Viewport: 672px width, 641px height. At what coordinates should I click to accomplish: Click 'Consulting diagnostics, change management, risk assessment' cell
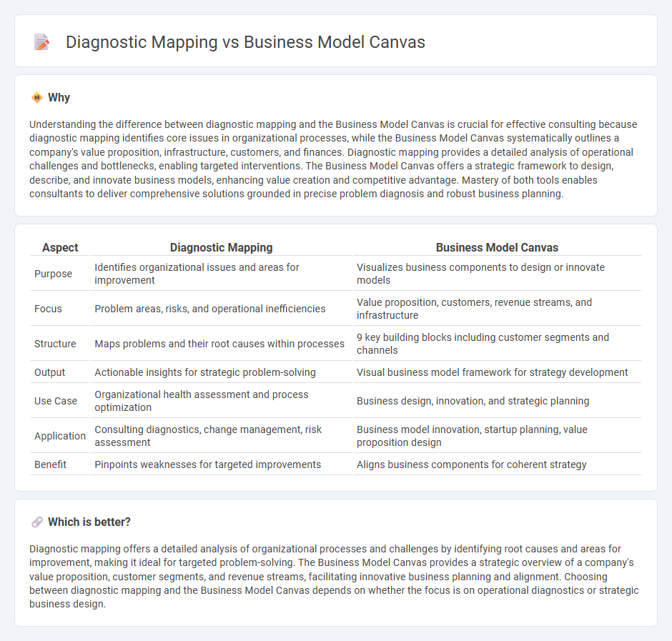pos(221,436)
